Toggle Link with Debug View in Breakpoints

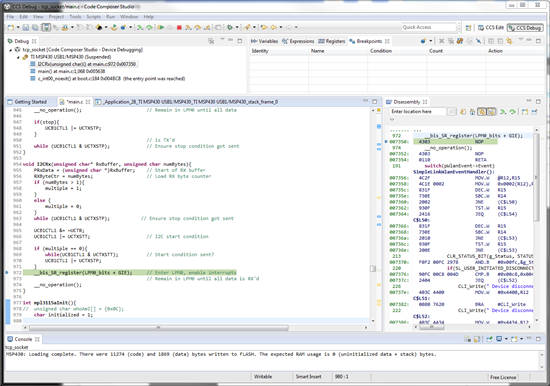[x=509, y=41]
